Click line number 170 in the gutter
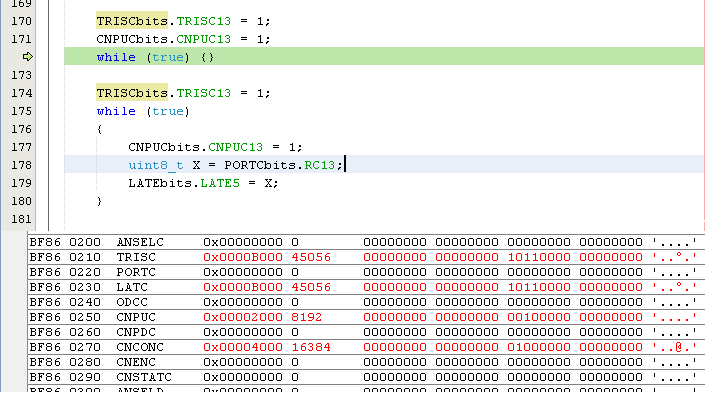Viewport: 705px width, 393px height. click(22, 21)
